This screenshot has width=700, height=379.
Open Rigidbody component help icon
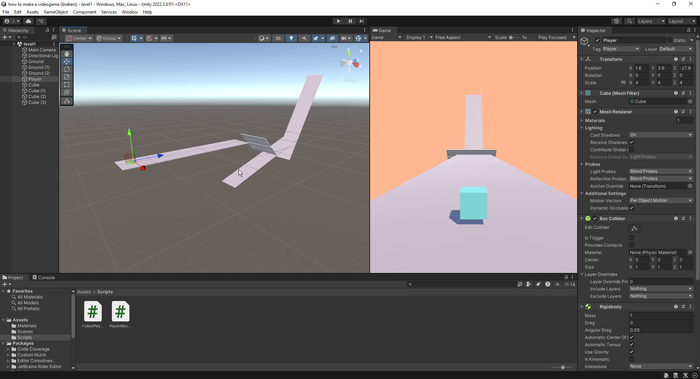coord(676,307)
